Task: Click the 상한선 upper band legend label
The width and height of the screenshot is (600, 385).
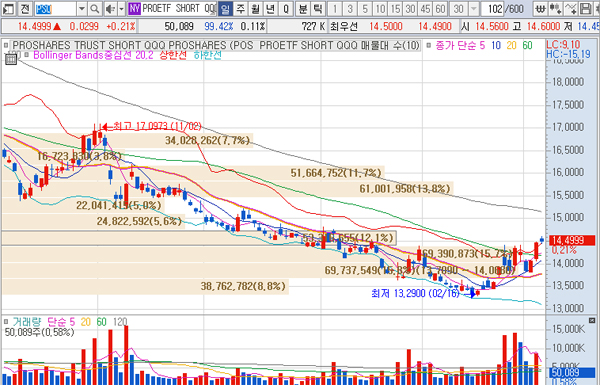Action: pos(173,55)
